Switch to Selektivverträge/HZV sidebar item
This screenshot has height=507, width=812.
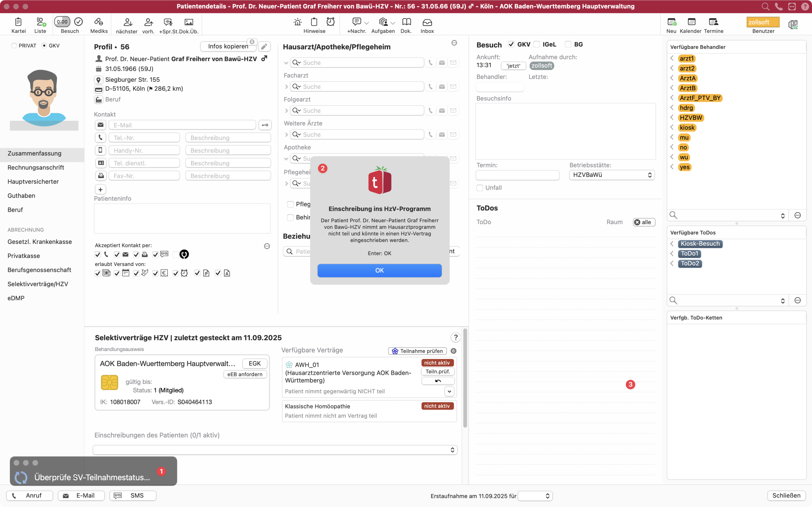tap(38, 284)
